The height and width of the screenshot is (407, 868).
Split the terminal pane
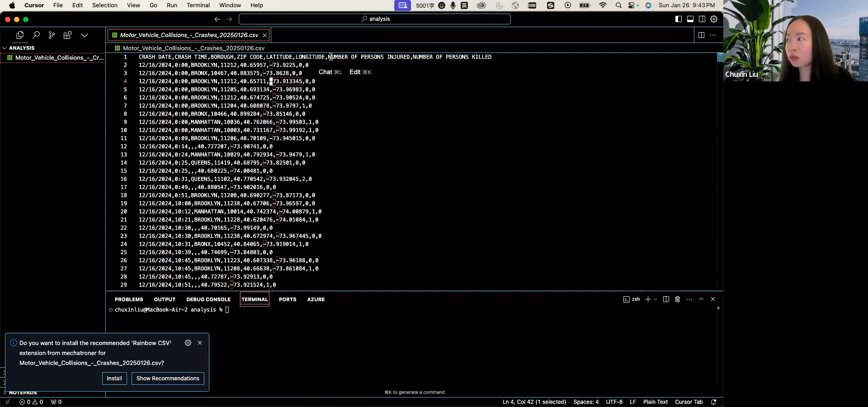click(666, 299)
